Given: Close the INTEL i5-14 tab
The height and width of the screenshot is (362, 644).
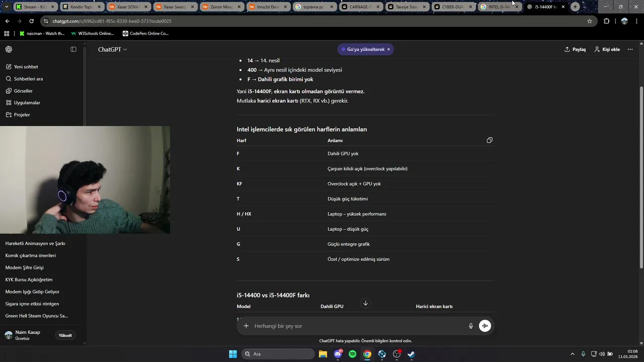Looking at the screenshot, I should point(517,7).
